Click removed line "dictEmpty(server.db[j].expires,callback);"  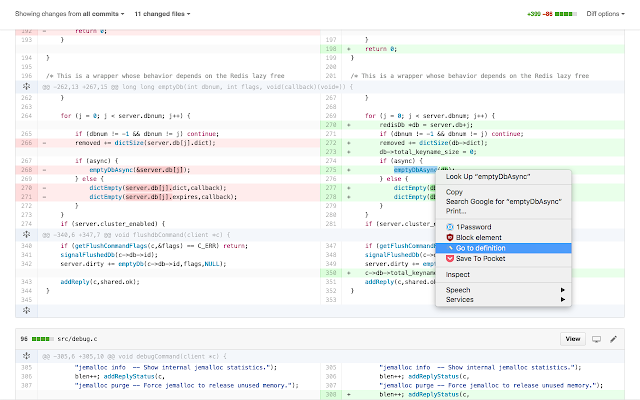(x=163, y=197)
